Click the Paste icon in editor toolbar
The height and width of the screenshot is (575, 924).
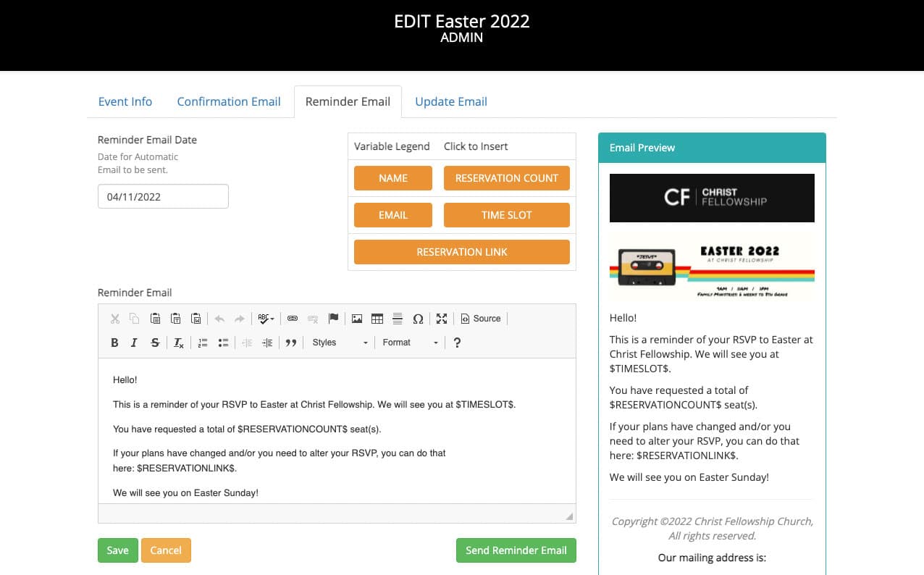[155, 319]
